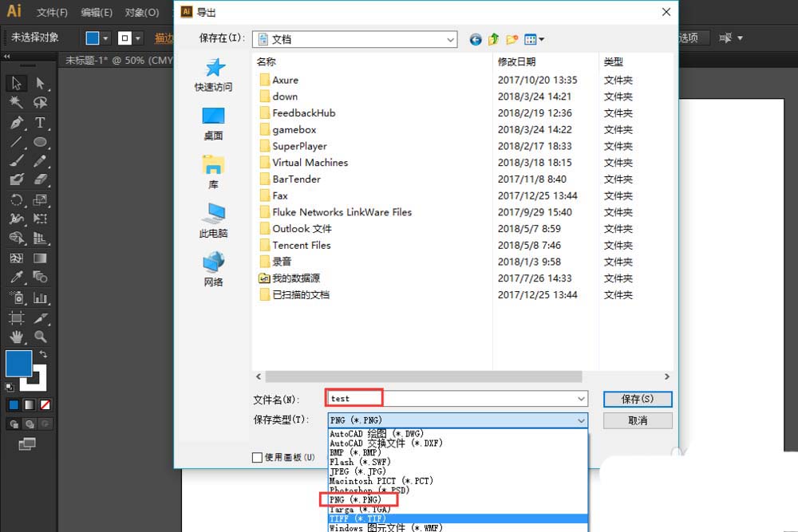Set the None fill mode button

[45, 405]
